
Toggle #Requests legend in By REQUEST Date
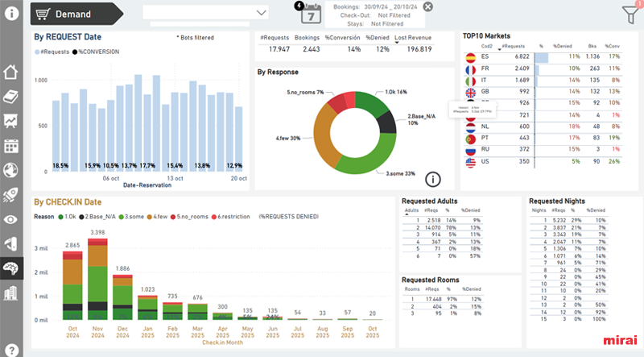(x=52, y=52)
